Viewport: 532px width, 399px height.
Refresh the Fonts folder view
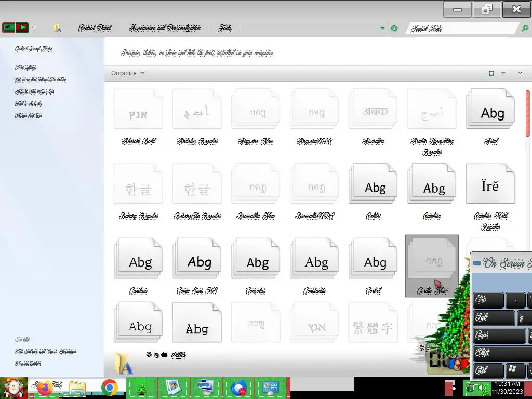(x=394, y=28)
